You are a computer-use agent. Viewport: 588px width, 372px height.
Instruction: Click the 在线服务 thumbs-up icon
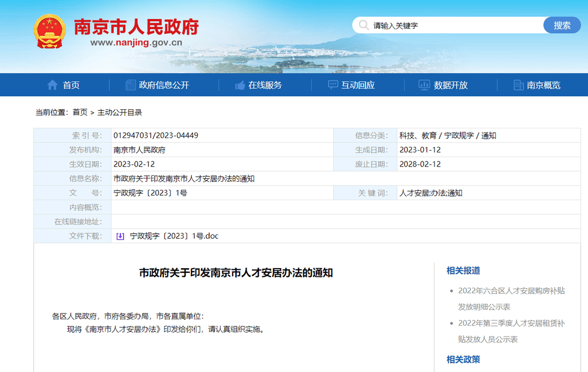point(240,85)
